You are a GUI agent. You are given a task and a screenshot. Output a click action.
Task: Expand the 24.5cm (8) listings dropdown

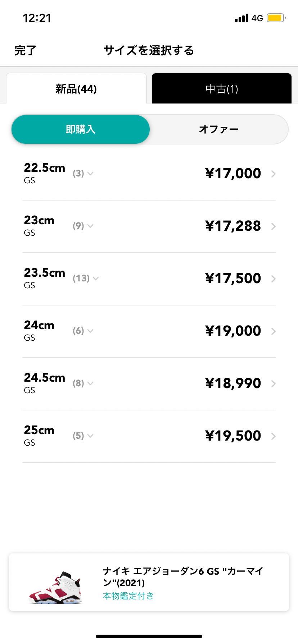tap(83, 383)
